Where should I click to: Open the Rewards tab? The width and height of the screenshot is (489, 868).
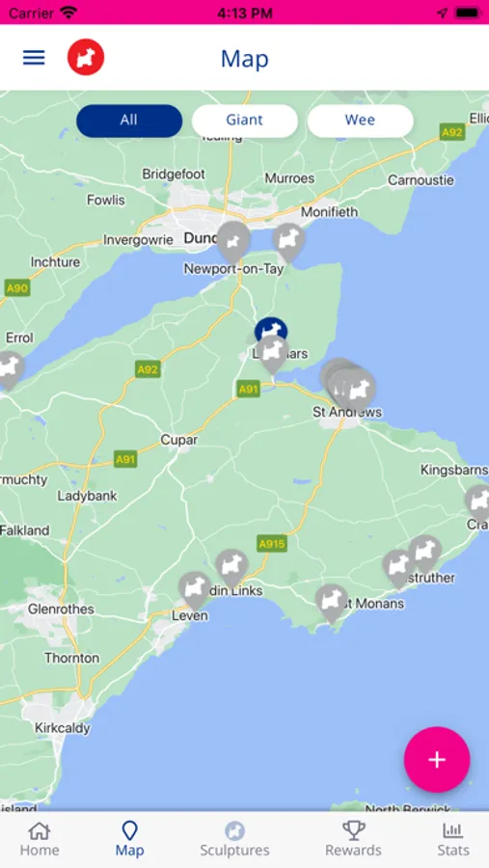click(x=353, y=839)
